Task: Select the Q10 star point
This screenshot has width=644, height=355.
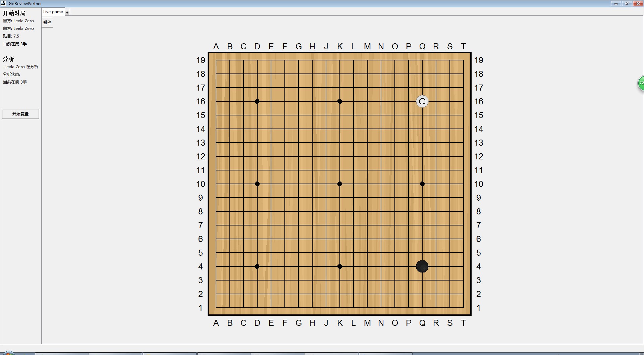Action: 422,184
